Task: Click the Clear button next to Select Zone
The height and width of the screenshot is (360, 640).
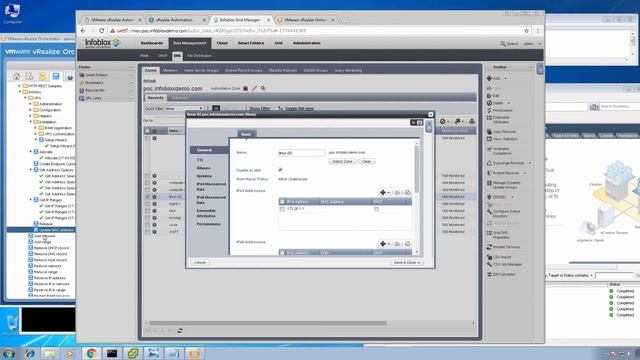Action: point(367,162)
